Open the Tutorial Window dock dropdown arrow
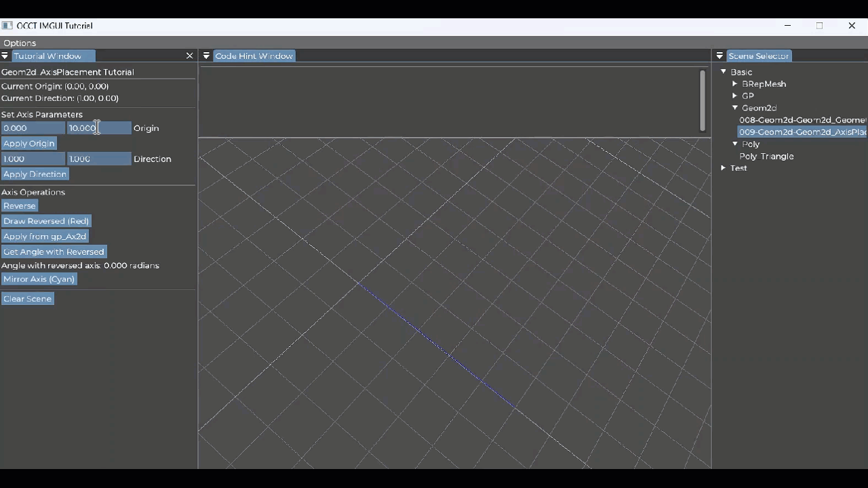This screenshot has height=488, width=868. tap(5, 56)
